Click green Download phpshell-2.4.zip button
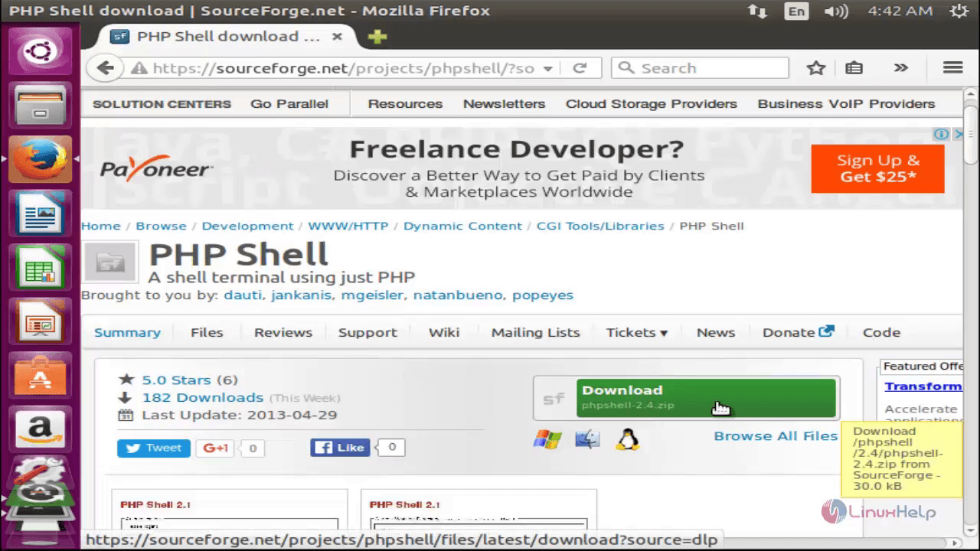Viewport: 980px width, 551px height. coord(706,398)
